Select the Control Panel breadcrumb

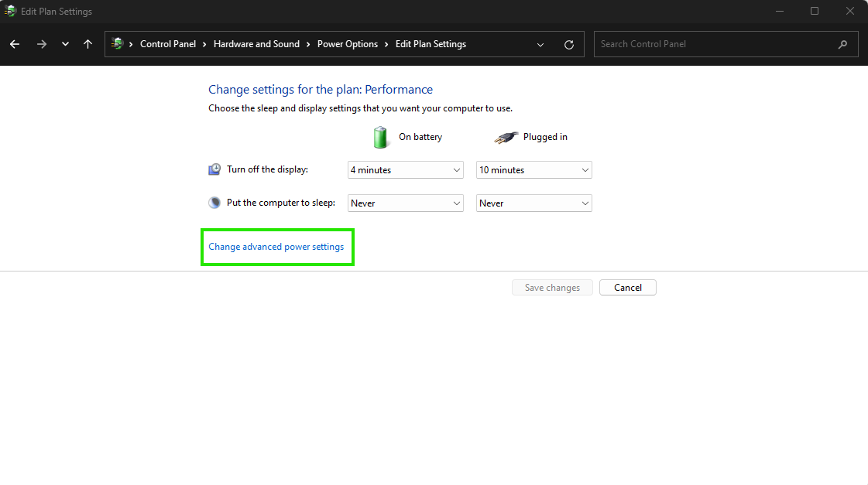tap(168, 44)
